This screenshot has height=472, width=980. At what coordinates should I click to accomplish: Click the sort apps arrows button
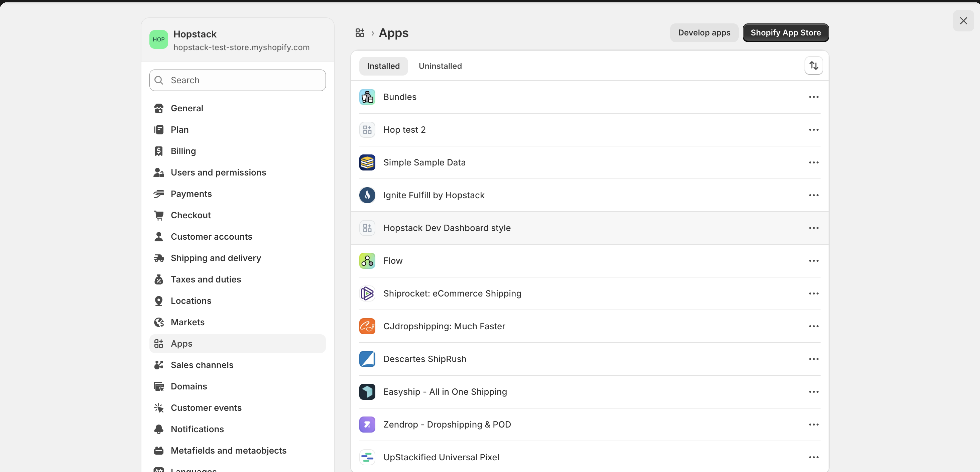(x=813, y=66)
